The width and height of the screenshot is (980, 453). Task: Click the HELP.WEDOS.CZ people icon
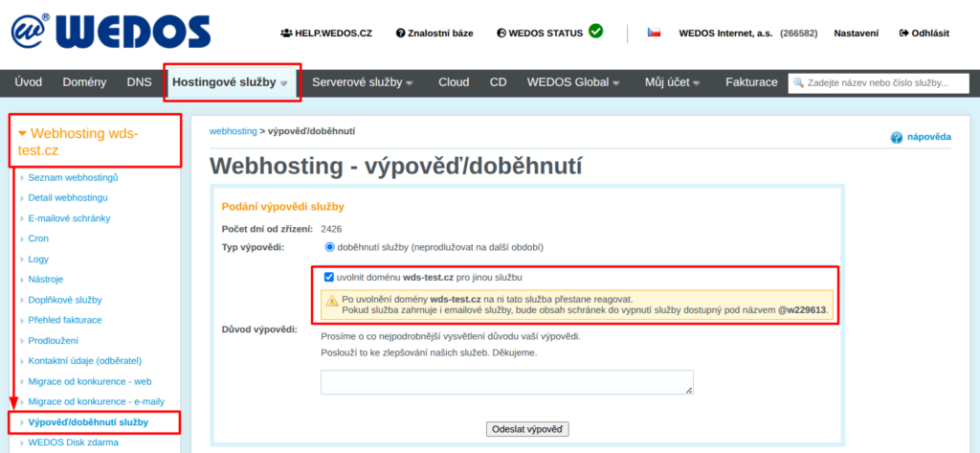[286, 34]
